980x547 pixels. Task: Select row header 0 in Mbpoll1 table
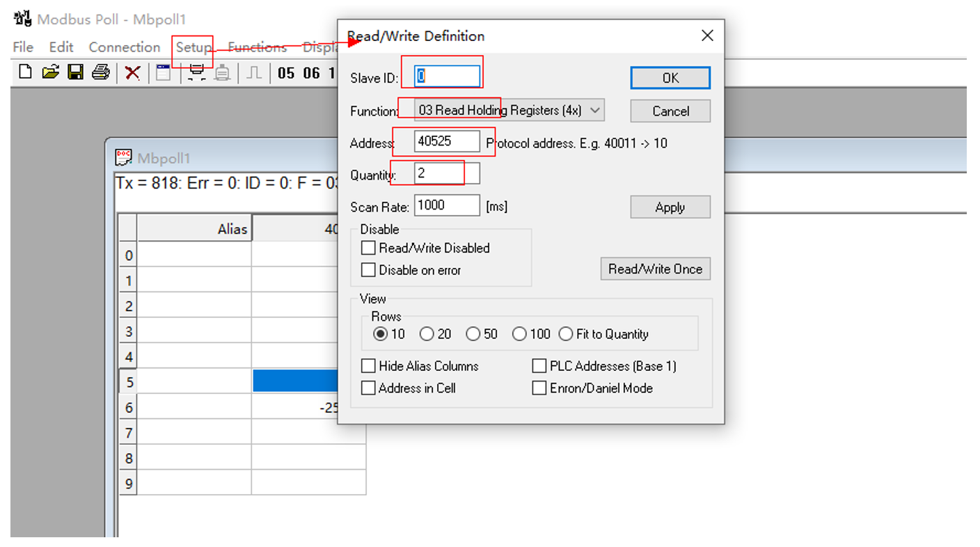128,255
